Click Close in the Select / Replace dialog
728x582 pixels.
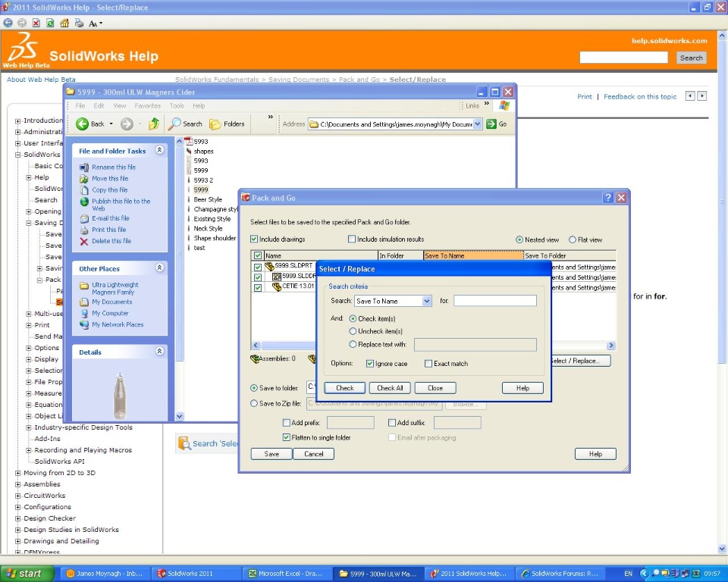435,388
